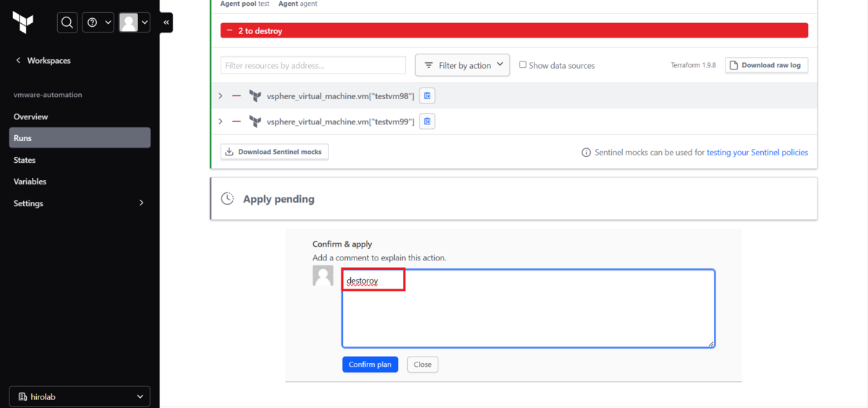Open the hirolab organization switcher
The image size is (868, 408).
point(80,396)
